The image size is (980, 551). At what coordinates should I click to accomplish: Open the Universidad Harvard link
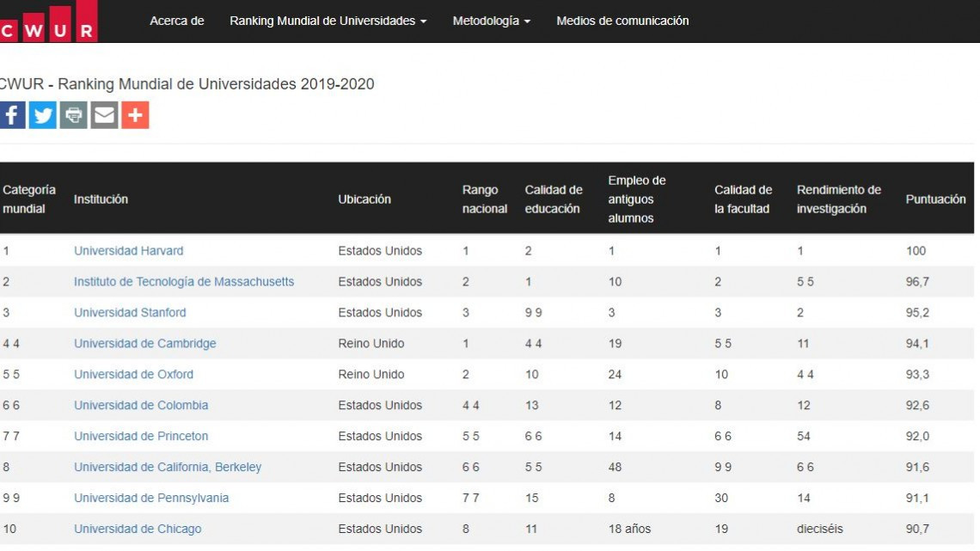coord(128,250)
